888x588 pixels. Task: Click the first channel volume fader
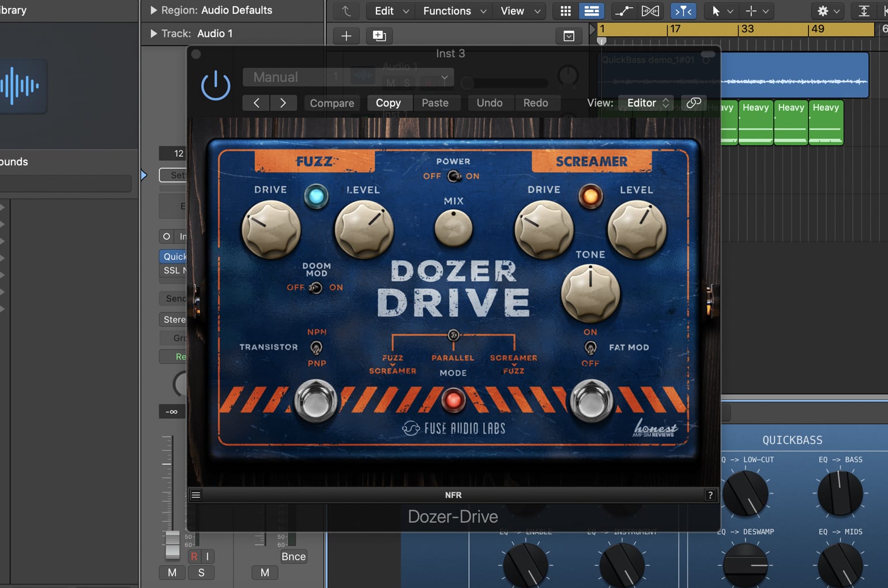coord(172,545)
